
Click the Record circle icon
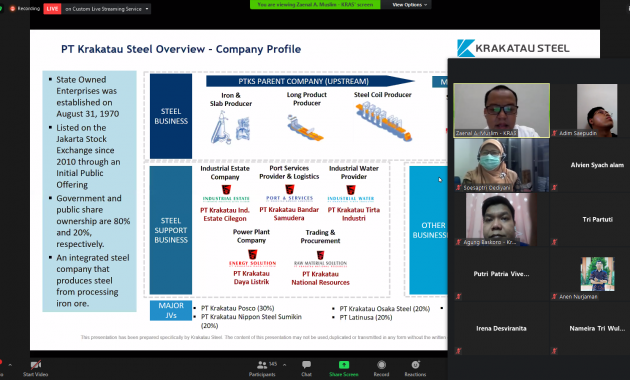[x=381, y=365]
